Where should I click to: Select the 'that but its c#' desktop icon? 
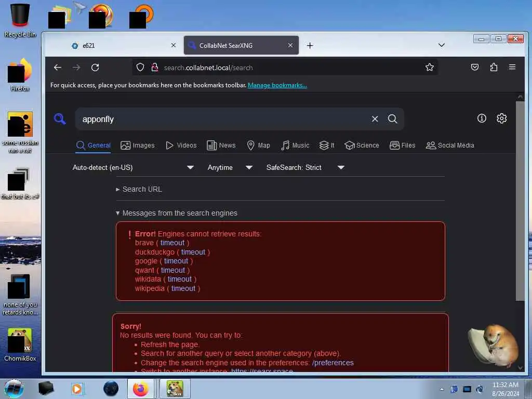pyautogui.click(x=20, y=183)
